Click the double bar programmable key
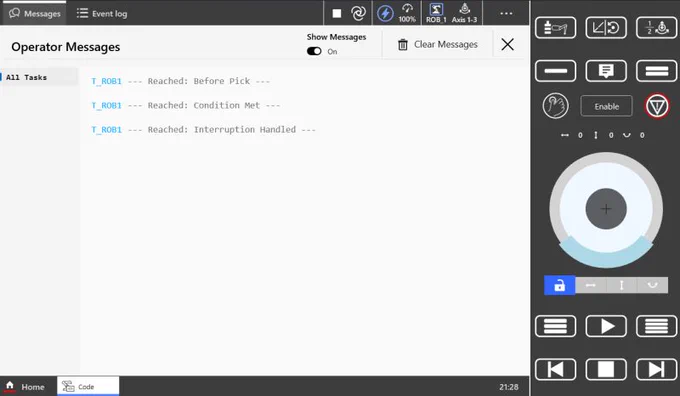680x396 pixels. pos(656,71)
